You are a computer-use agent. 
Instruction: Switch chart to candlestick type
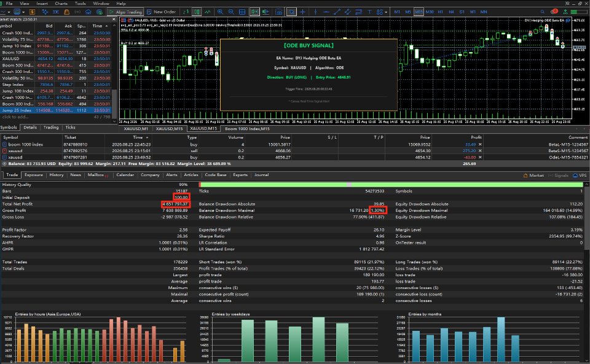click(197, 12)
